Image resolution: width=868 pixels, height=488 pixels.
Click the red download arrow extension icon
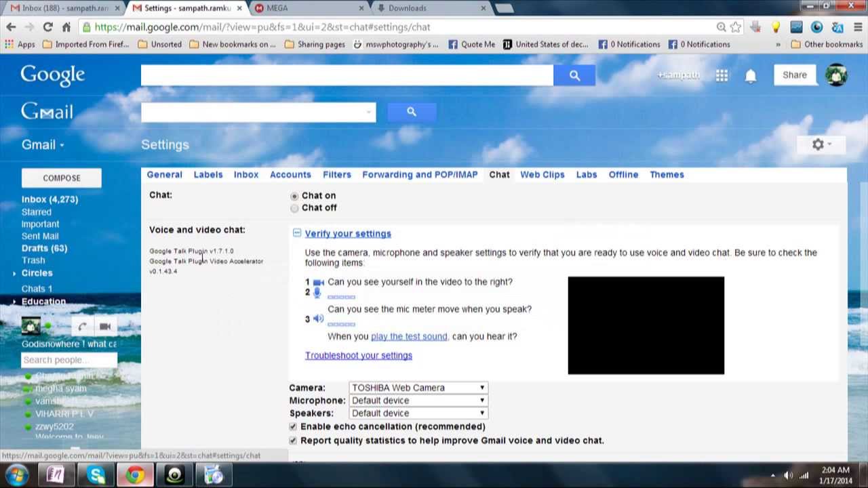[x=756, y=27]
